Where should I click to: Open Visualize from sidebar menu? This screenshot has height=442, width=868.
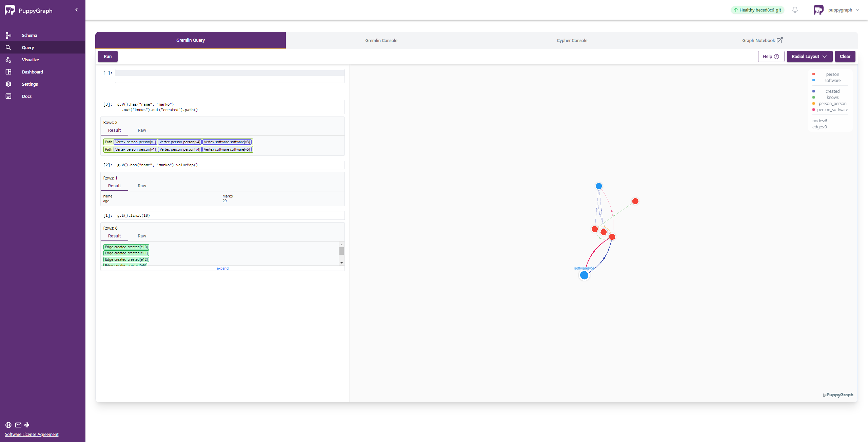tap(31, 60)
